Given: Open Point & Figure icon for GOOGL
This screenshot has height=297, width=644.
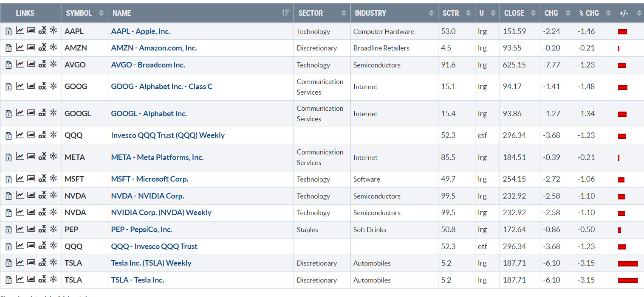Looking at the screenshot, I should coord(42,113).
